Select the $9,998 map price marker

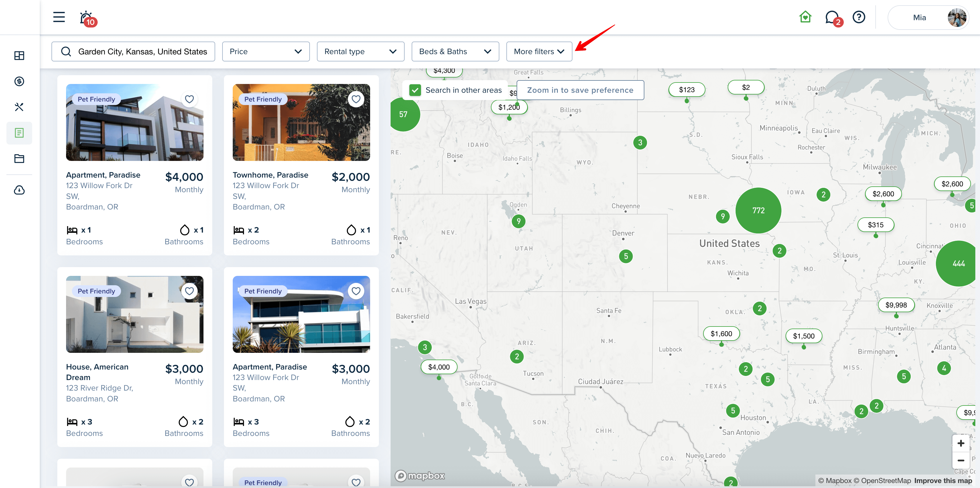coord(896,305)
